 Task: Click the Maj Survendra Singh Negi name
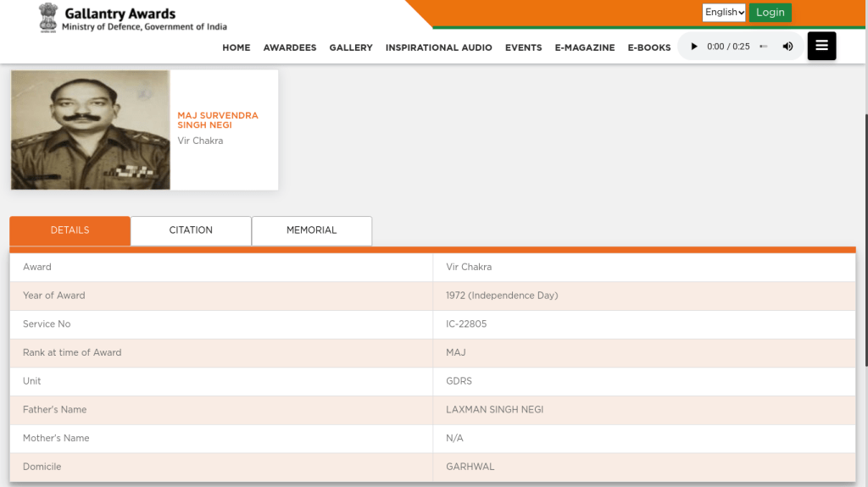point(218,120)
